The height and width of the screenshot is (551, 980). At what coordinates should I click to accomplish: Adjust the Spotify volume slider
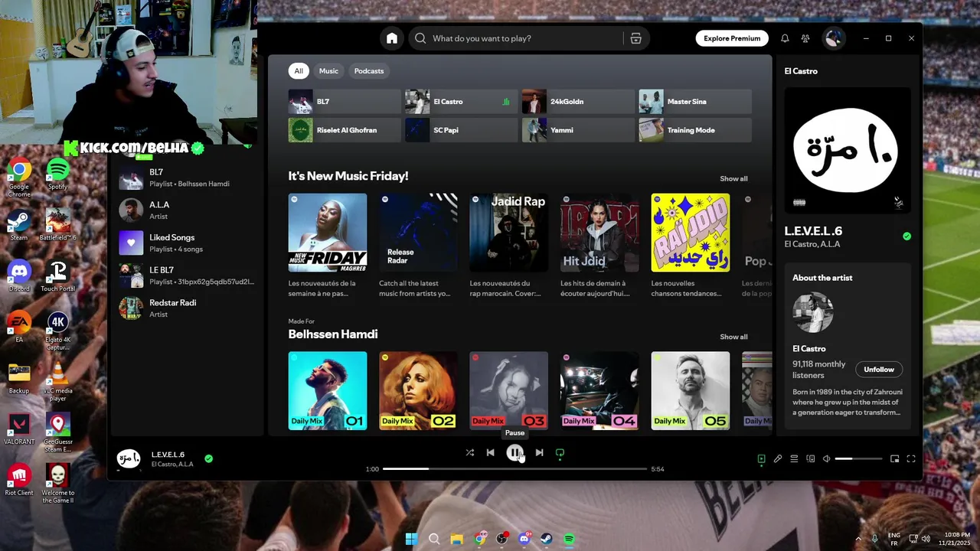pos(858,459)
